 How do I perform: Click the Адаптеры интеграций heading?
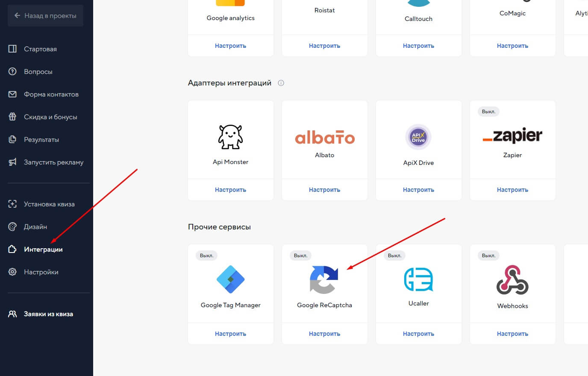(x=229, y=83)
